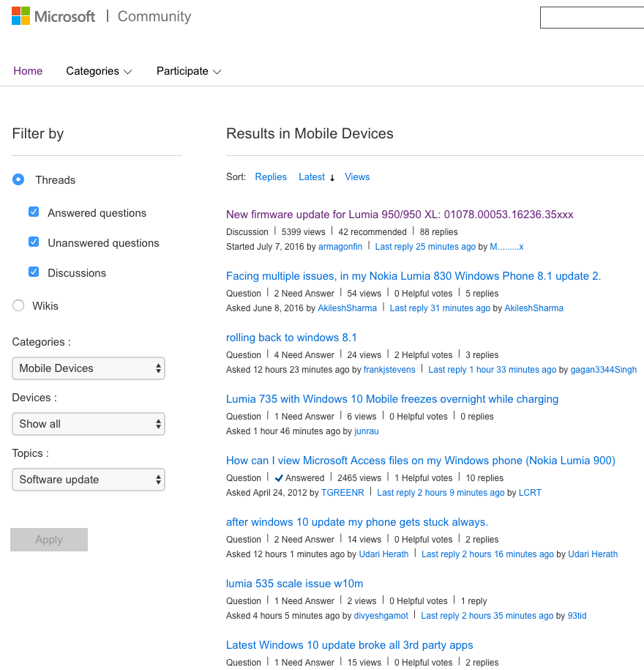The width and height of the screenshot is (644, 670).
Task: Open the Categories dropdown set to Mobile Devices
Action: click(x=89, y=368)
